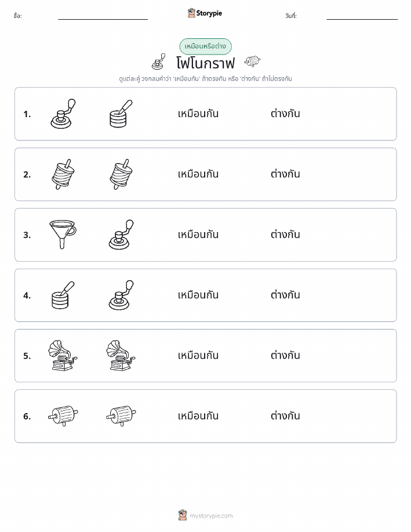This screenshot has height=532, width=411.
Task: Click the crank handle icon left of title
Action: pyautogui.click(x=158, y=61)
